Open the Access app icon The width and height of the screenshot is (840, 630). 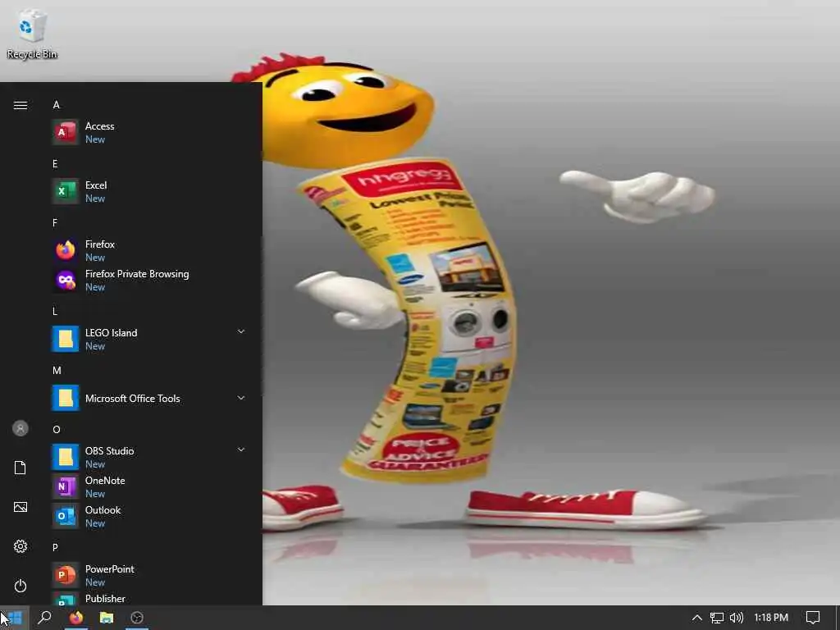65,132
